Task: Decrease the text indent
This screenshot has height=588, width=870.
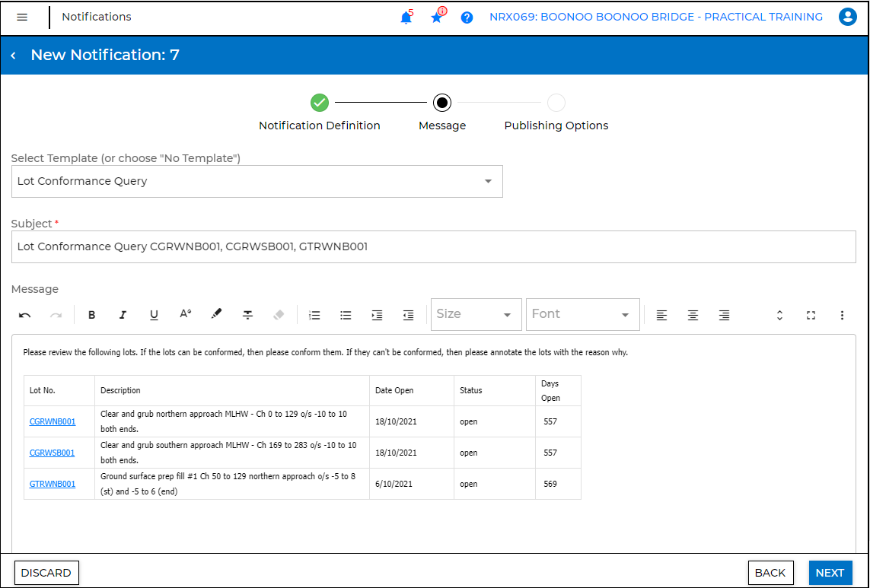Action: (x=409, y=315)
